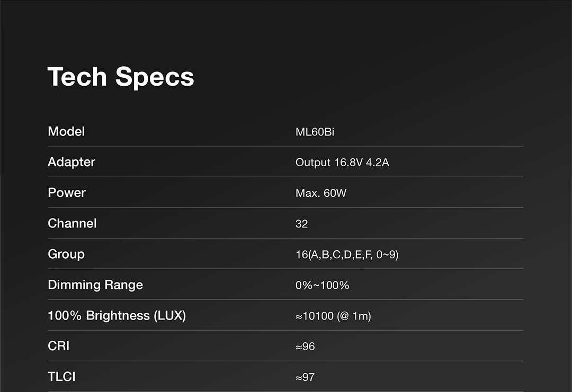
Task: Click the 0%~100% dimming value
Action: pos(322,285)
